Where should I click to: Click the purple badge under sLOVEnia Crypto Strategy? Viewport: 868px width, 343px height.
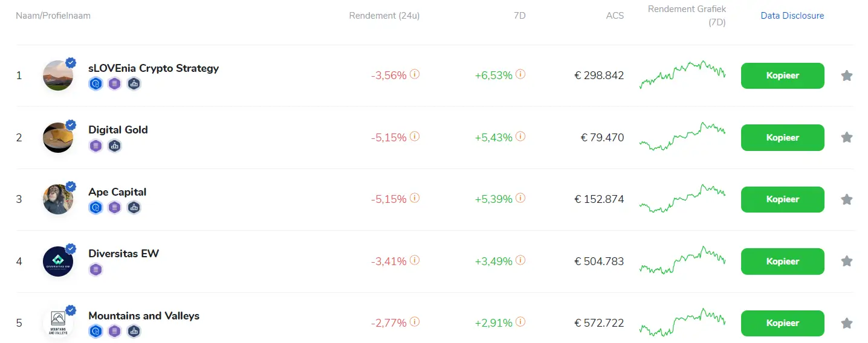(x=114, y=84)
